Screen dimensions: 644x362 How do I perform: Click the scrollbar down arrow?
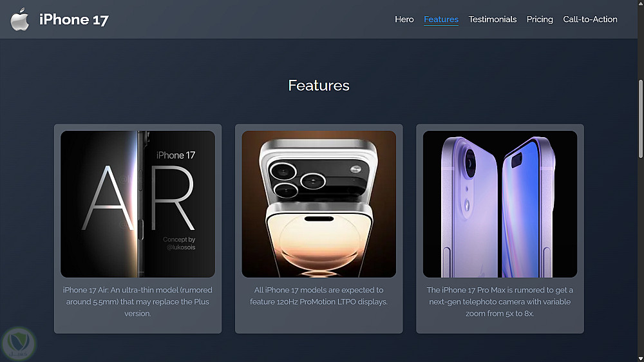(x=640, y=359)
